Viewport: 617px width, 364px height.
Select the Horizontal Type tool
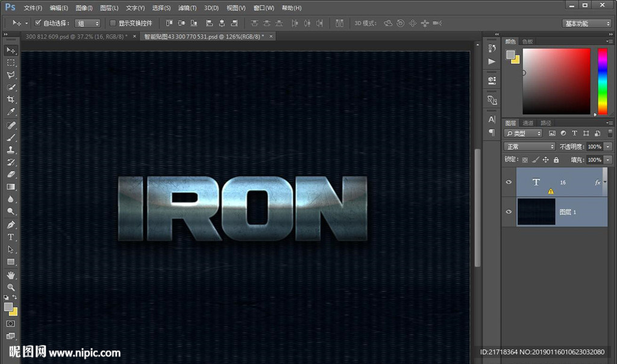11,237
